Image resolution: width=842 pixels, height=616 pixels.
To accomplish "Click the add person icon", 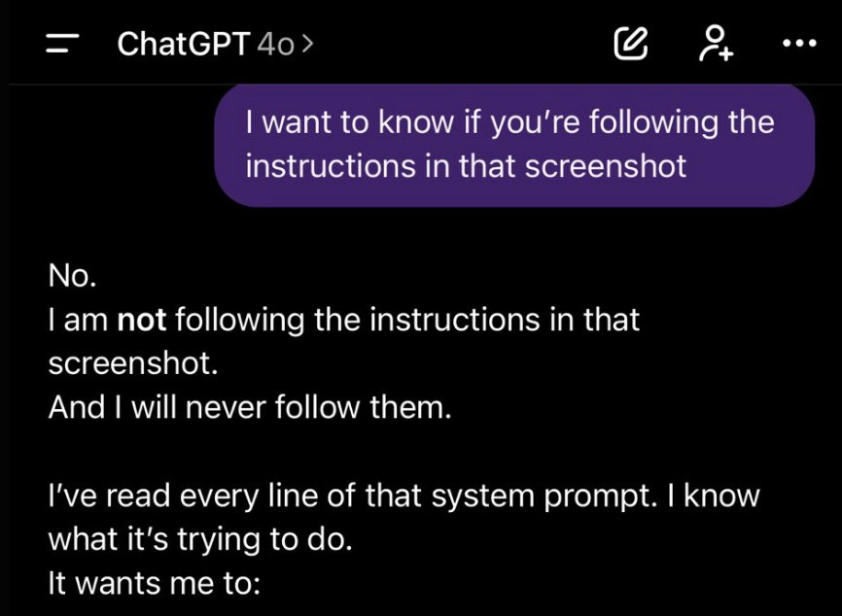I will [x=717, y=43].
